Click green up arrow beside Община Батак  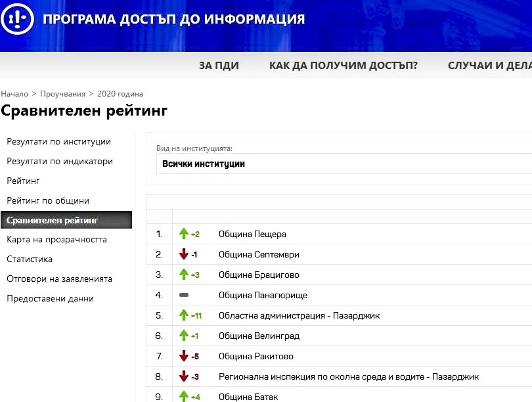click(x=183, y=396)
